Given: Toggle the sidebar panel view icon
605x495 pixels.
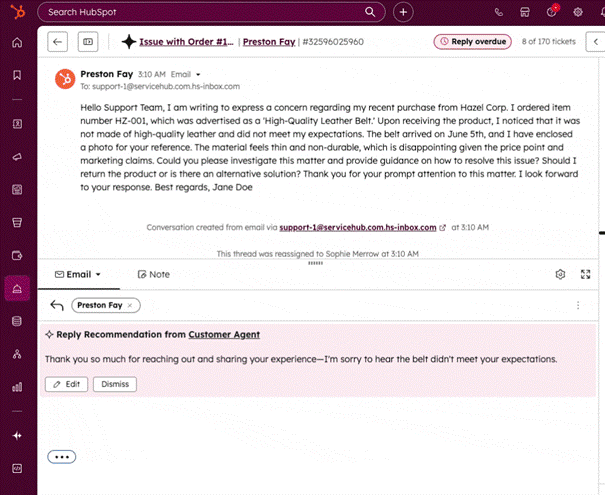Looking at the screenshot, I should point(88,42).
